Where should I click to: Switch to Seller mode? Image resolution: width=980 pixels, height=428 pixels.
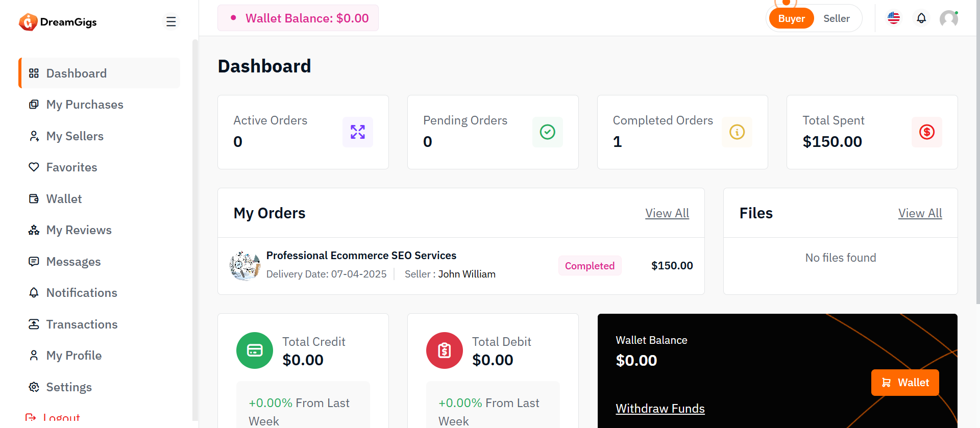point(836,18)
